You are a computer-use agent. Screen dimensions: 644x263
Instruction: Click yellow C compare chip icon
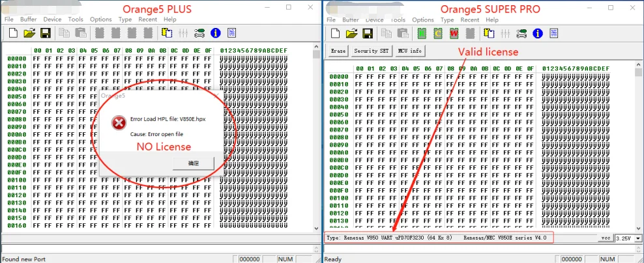pos(438,33)
